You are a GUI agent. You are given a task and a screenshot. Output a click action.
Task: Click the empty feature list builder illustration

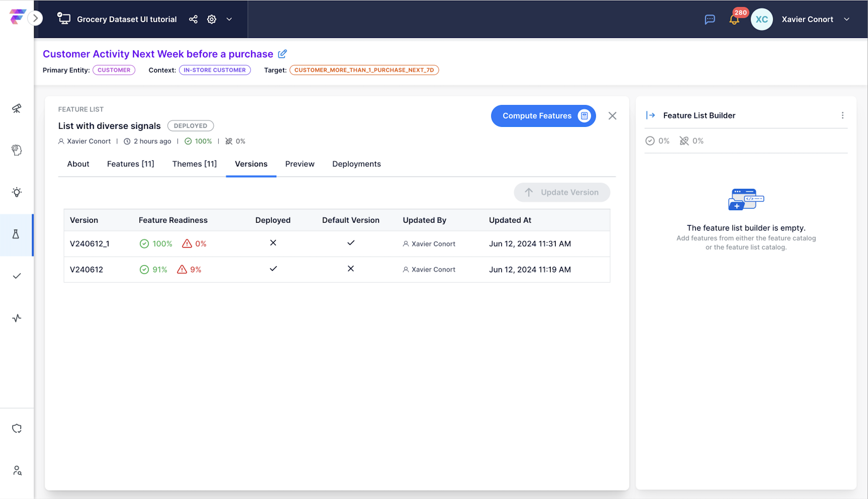(x=746, y=199)
